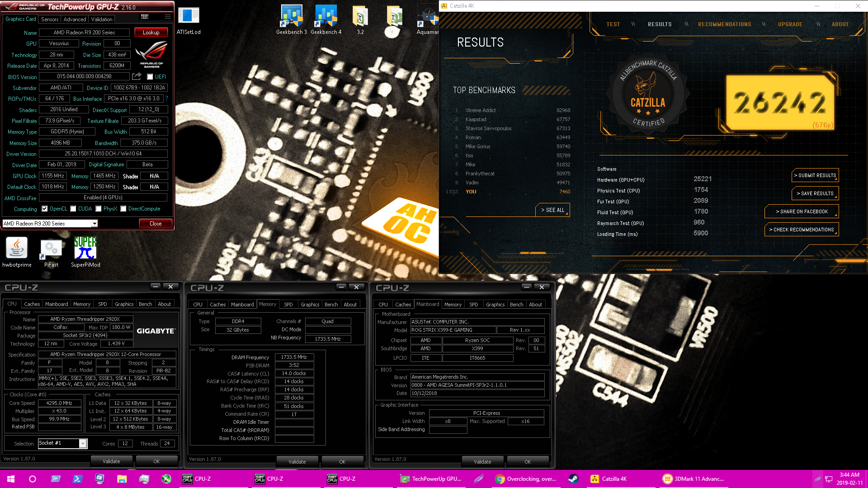Open PowerShell from the taskbar

pos(77,479)
